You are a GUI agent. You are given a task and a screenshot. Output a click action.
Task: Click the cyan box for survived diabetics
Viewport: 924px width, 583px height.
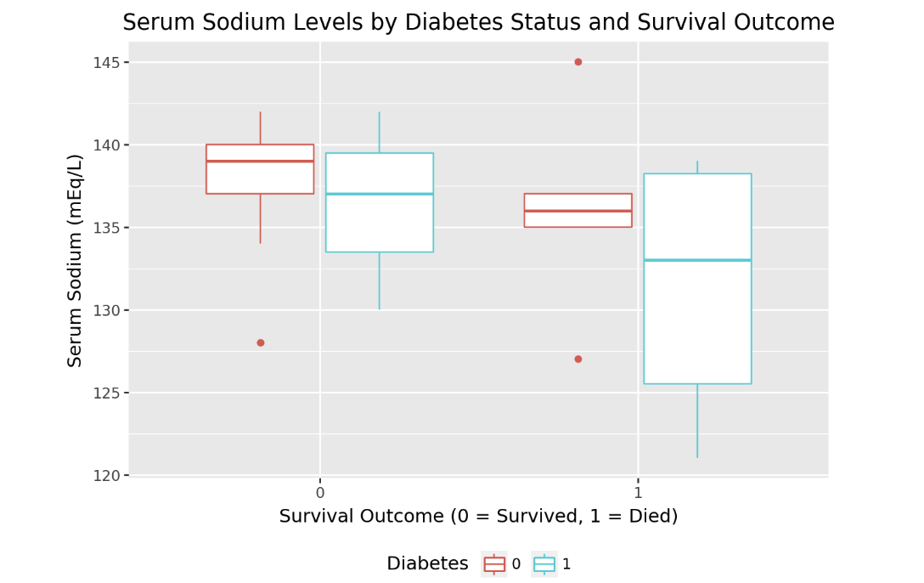click(x=379, y=221)
